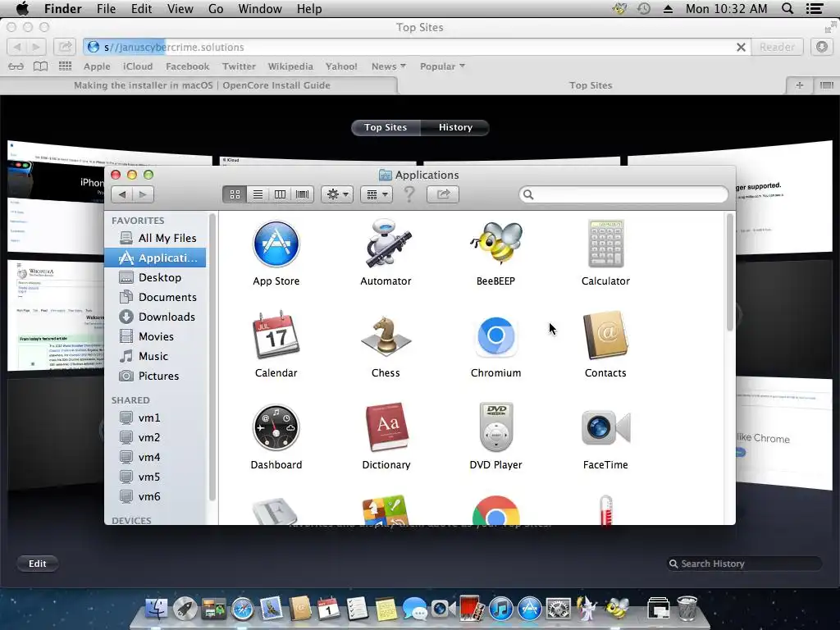Select the Chromium application icon
Screen dimensions: 840x630
pos(495,336)
